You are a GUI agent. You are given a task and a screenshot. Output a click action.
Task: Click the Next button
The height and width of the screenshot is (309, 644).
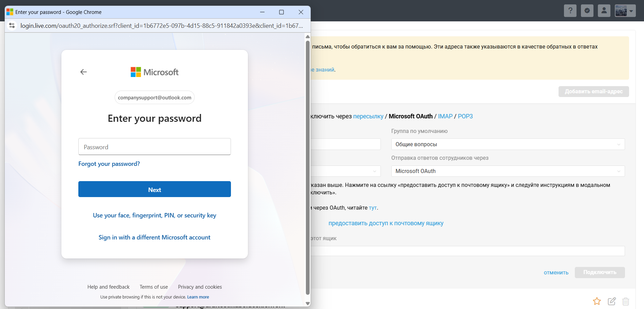pos(155,189)
